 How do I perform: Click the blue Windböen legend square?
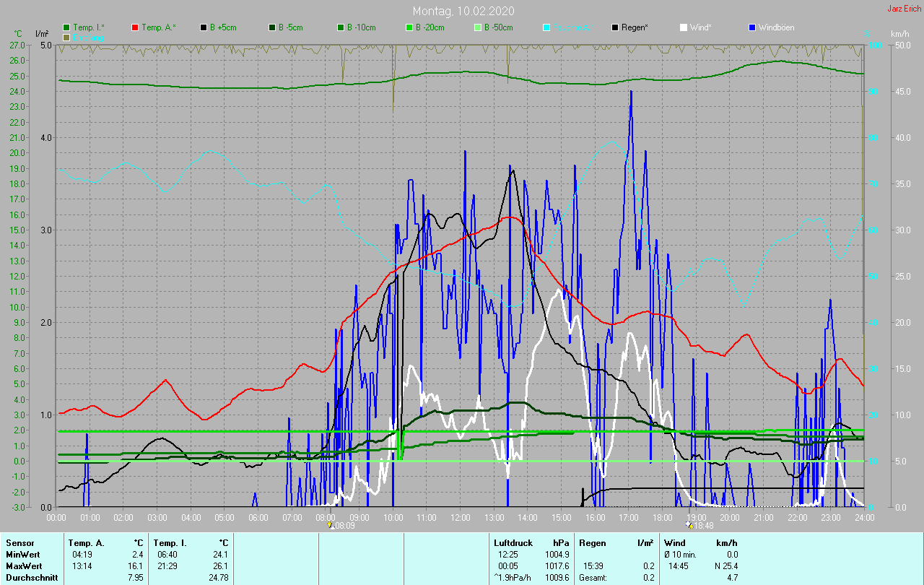click(752, 27)
